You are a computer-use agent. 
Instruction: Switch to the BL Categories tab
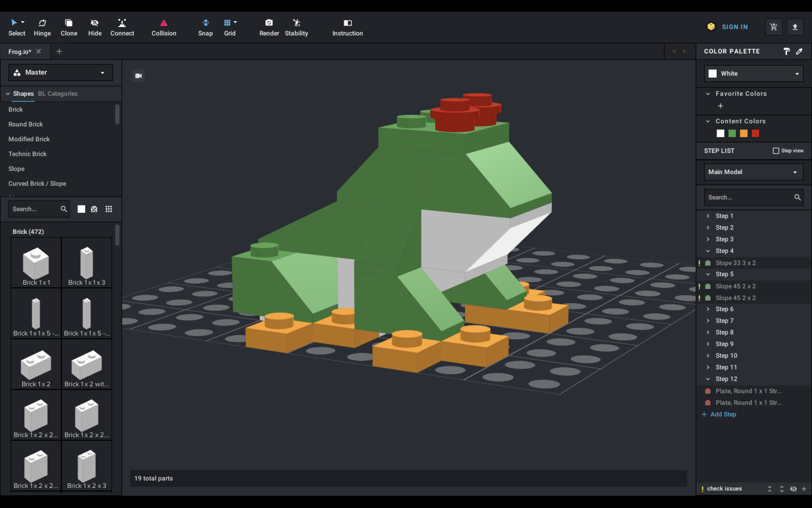point(58,93)
